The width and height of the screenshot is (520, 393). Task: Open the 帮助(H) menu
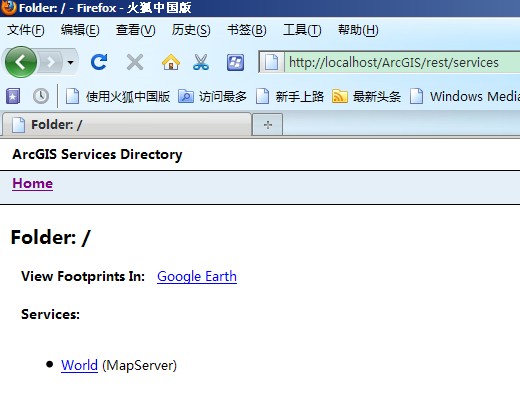click(358, 30)
